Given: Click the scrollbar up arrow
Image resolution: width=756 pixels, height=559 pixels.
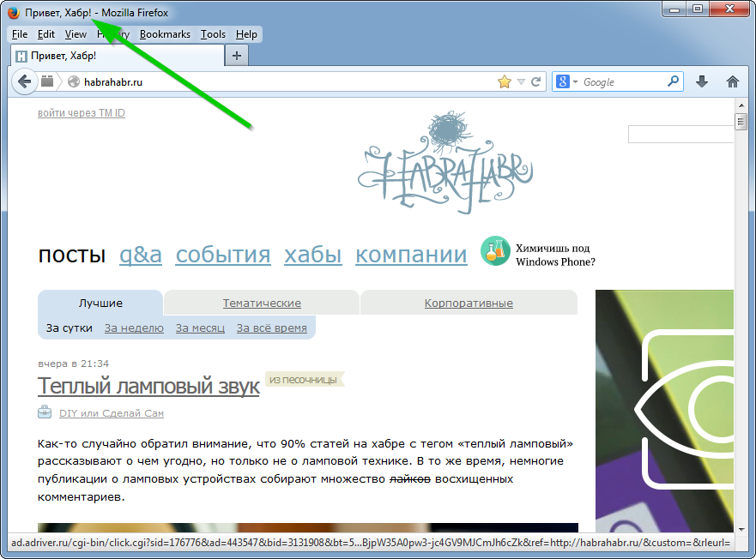Looking at the screenshot, I should 741,105.
